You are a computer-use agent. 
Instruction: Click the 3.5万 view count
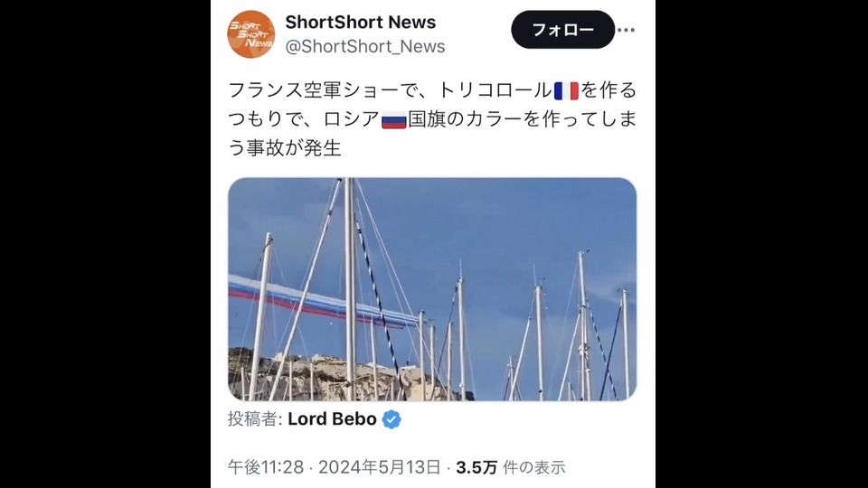476,467
